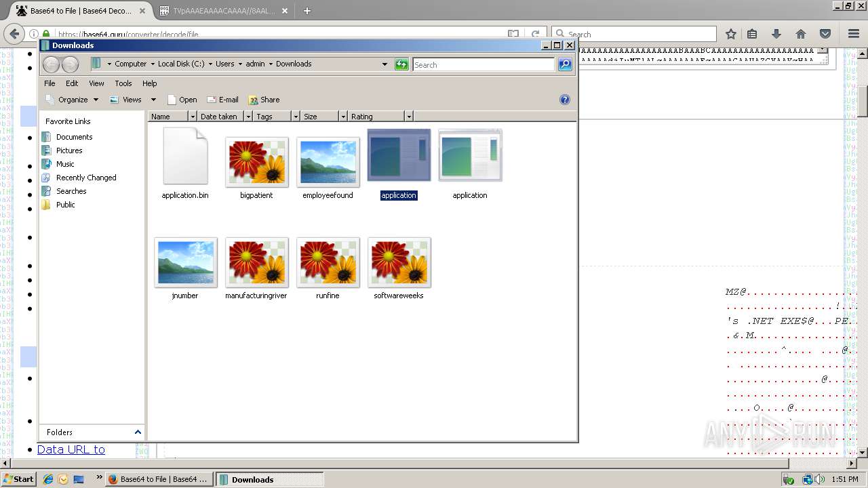This screenshot has height=488, width=868.
Task: Open Firefox bookmarks list icon
Action: click(x=752, y=34)
